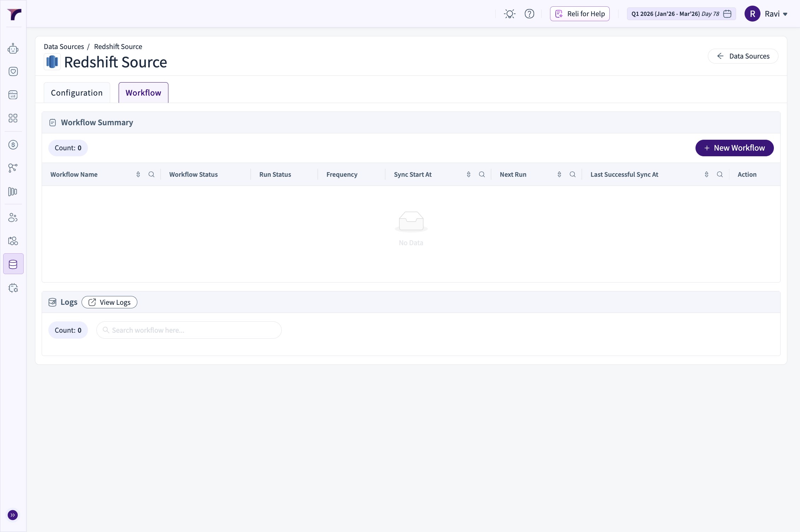Toggle light/dark theme sun icon
Viewport: 800px width, 532px height.
tap(509, 14)
